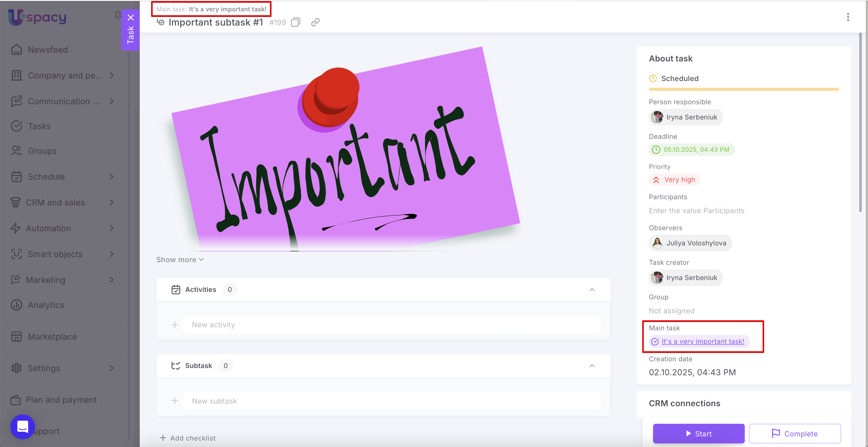Viewport: 868px width, 447px height.
Task: Open the main task link in About task
Action: (703, 341)
